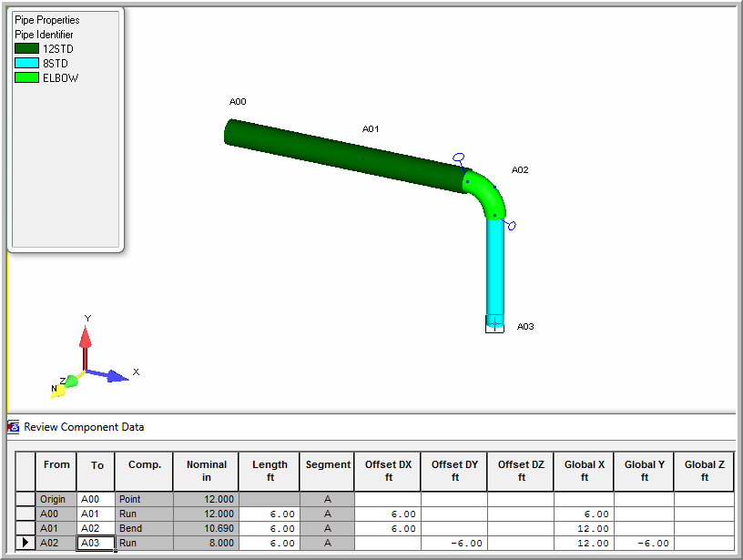This screenshot has width=743, height=560.
Task: Click the Offset DX column header
Action: click(x=388, y=472)
